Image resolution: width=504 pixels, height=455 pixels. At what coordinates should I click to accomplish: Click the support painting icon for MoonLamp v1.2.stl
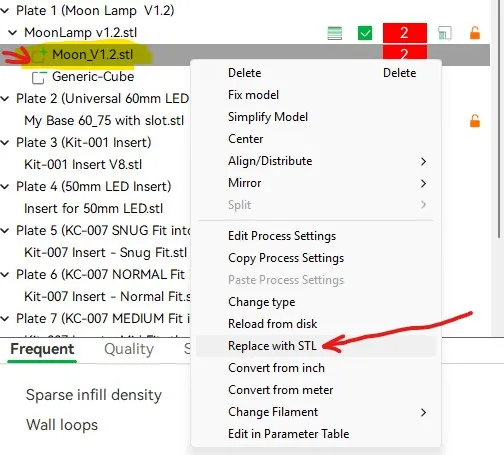tap(445, 33)
